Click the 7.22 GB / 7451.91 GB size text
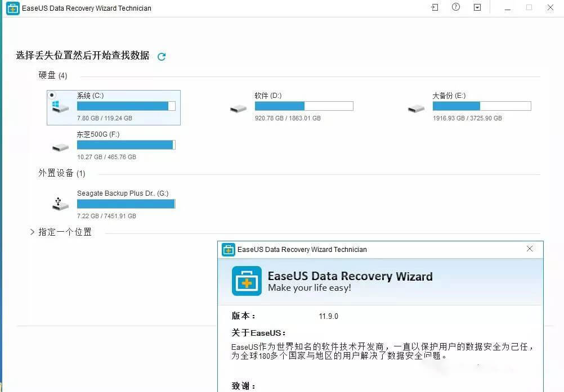This screenshot has height=392, width=564. click(106, 216)
